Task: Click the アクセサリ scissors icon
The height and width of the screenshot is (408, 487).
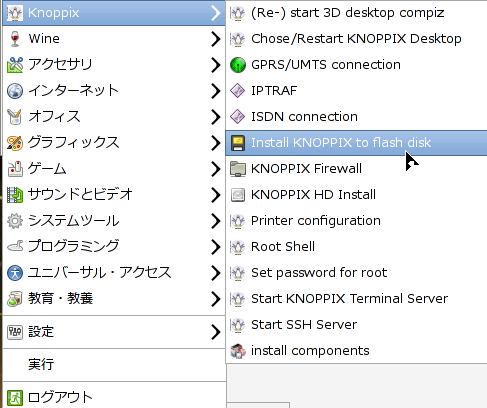Action: tap(15, 65)
